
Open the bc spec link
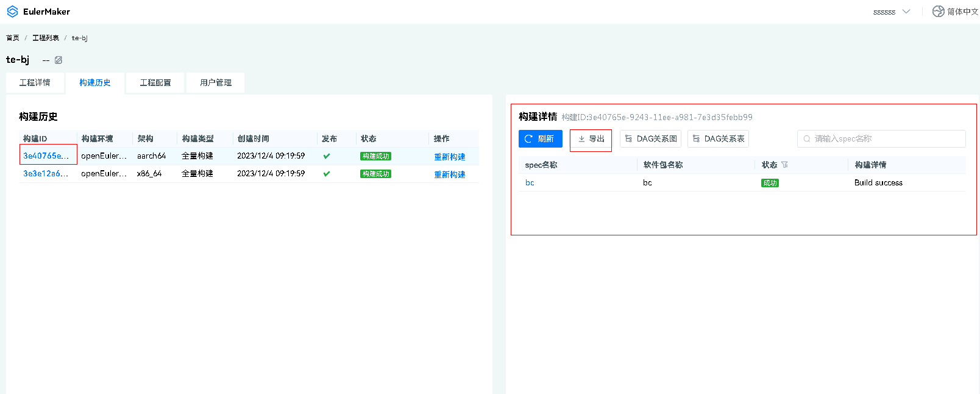tap(530, 182)
